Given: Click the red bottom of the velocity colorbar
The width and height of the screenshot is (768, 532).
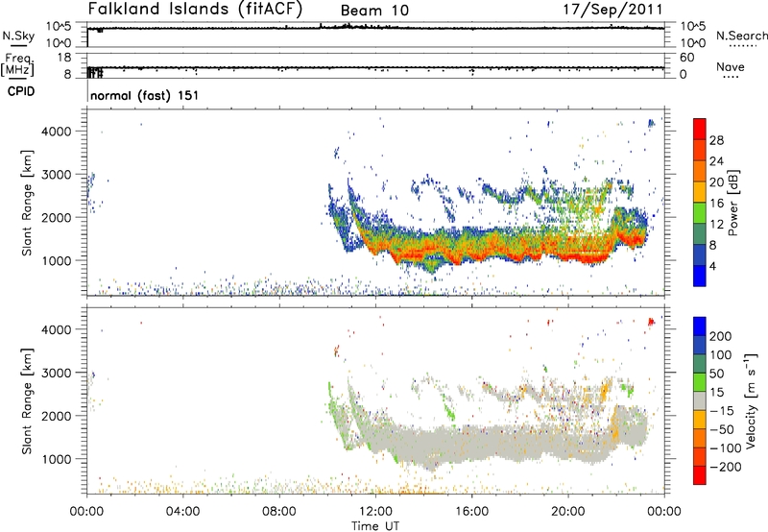Looking at the screenshot, I should [700, 475].
